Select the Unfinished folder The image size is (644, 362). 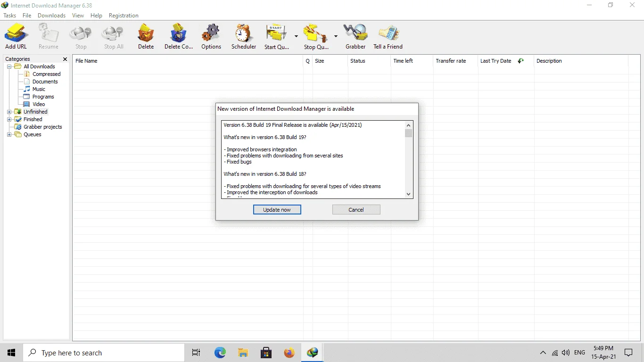(x=35, y=112)
